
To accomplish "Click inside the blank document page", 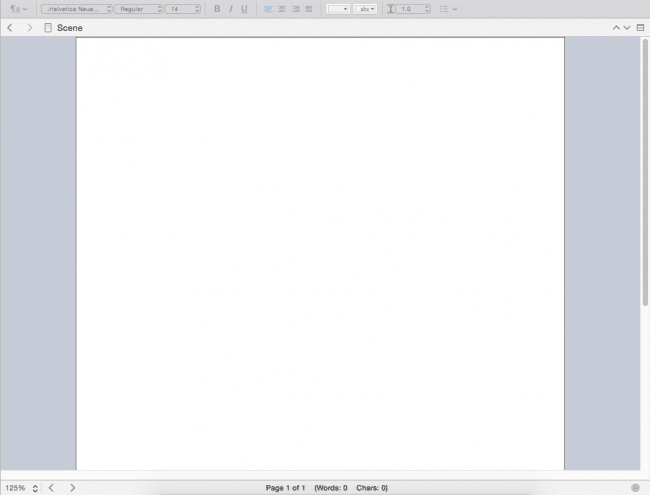I will click(320, 254).
